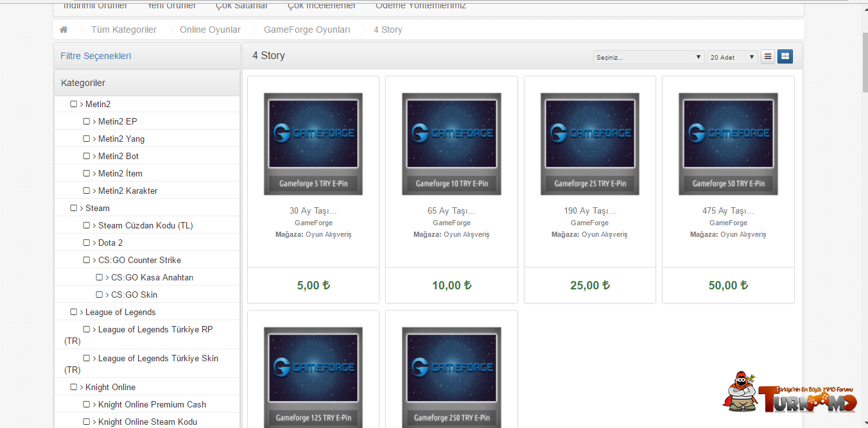Screen dimensions: 868x428
Task: Open the Gameforge 250 TRY E-Pin image
Action: 451,377
